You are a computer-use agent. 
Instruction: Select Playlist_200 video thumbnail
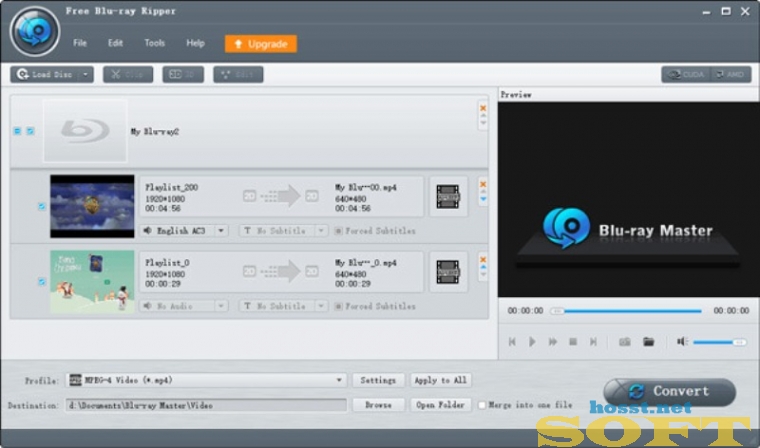pyautogui.click(x=92, y=206)
